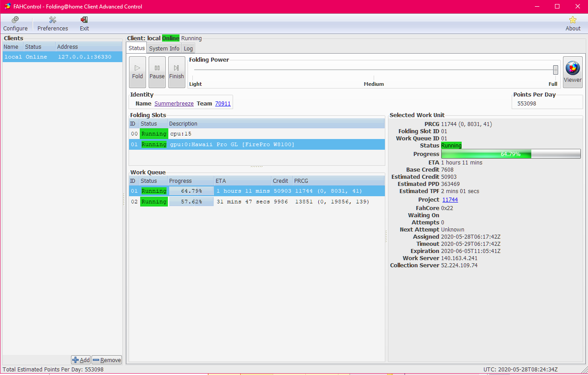Select work queue row 02 at 57.62%
The width and height of the screenshot is (588, 375).
pyautogui.click(x=257, y=202)
